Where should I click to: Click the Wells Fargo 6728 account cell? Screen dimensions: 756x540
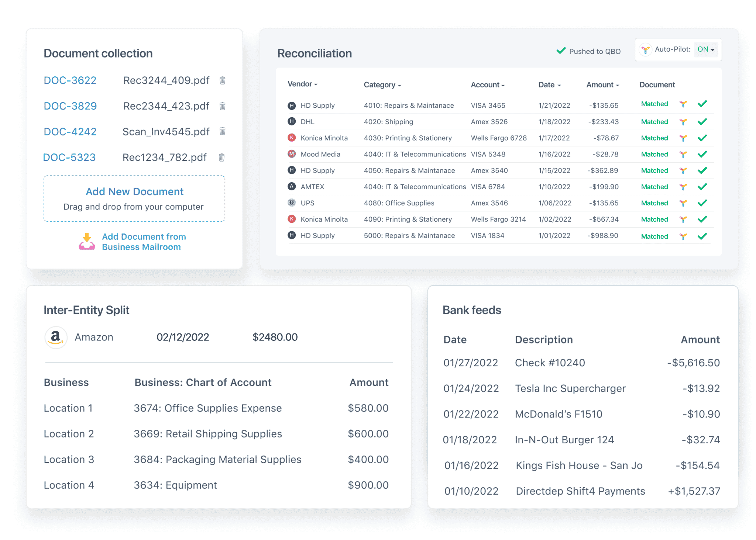pos(499,138)
